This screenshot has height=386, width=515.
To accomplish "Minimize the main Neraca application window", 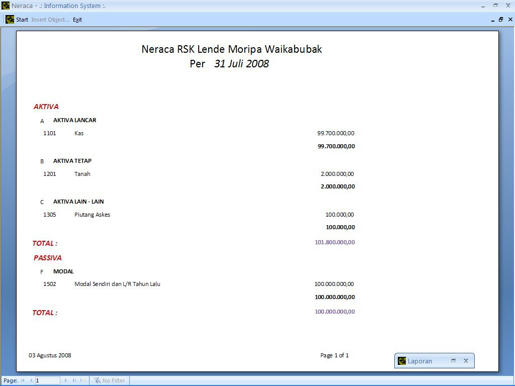I will click(483, 6).
